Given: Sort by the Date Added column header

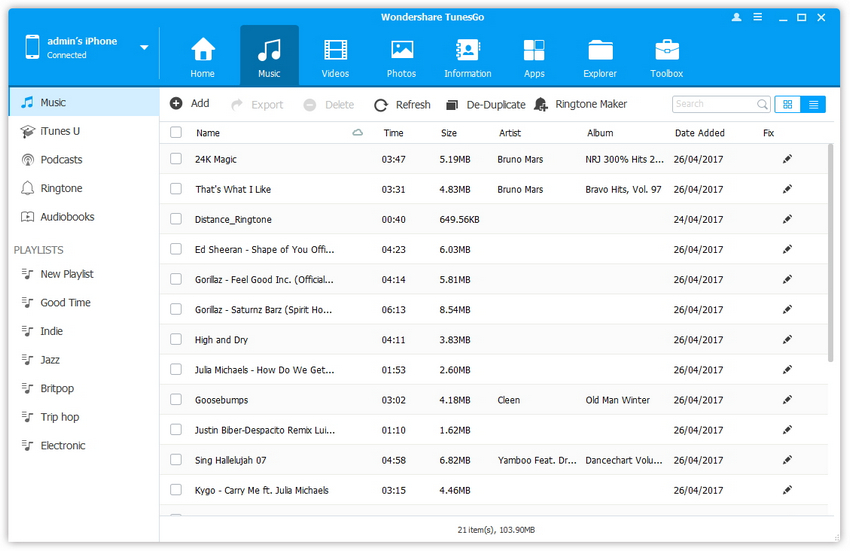Looking at the screenshot, I should (699, 133).
